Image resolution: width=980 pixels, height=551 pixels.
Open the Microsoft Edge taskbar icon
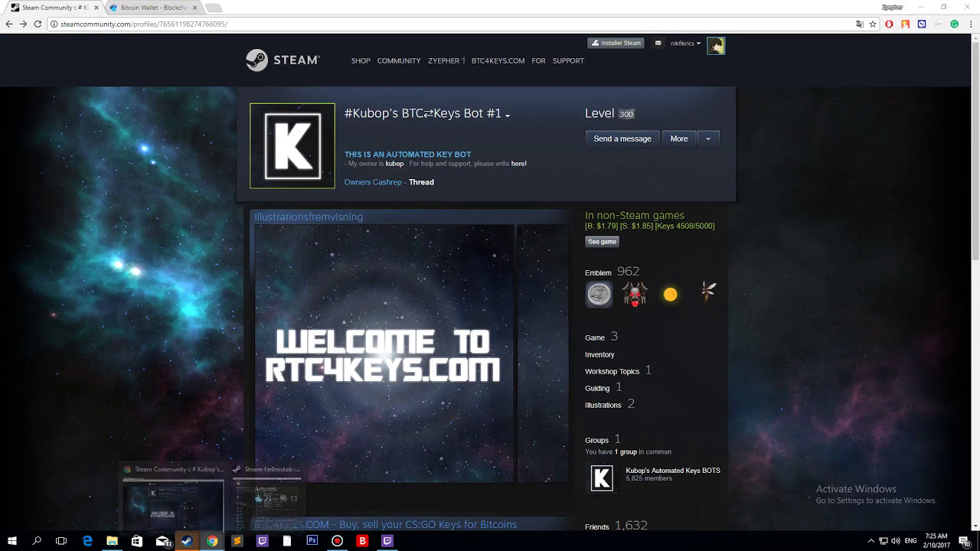[87, 540]
